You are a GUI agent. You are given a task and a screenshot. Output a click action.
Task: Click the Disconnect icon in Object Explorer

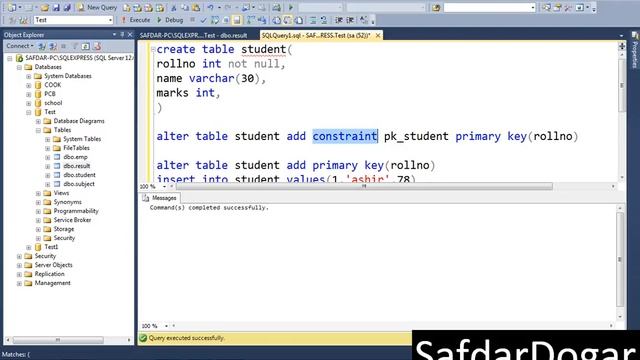pos(53,46)
